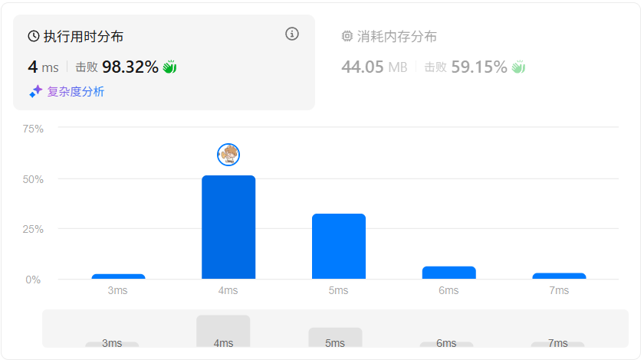Click the 44.05 MB memory value
Image resolution: width=644 pixels, height=363 pixels.
pyautogui.click(x=374, y=67)
